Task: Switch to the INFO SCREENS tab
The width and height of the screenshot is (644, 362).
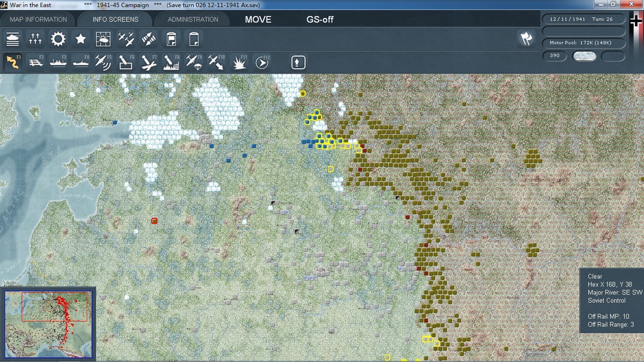Action: coord(116,19)
